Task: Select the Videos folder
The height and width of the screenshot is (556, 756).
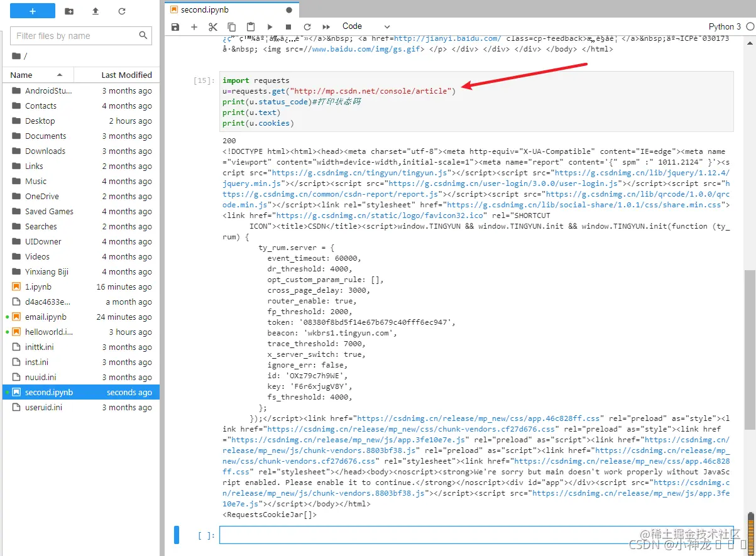Action: click(81, 256)
